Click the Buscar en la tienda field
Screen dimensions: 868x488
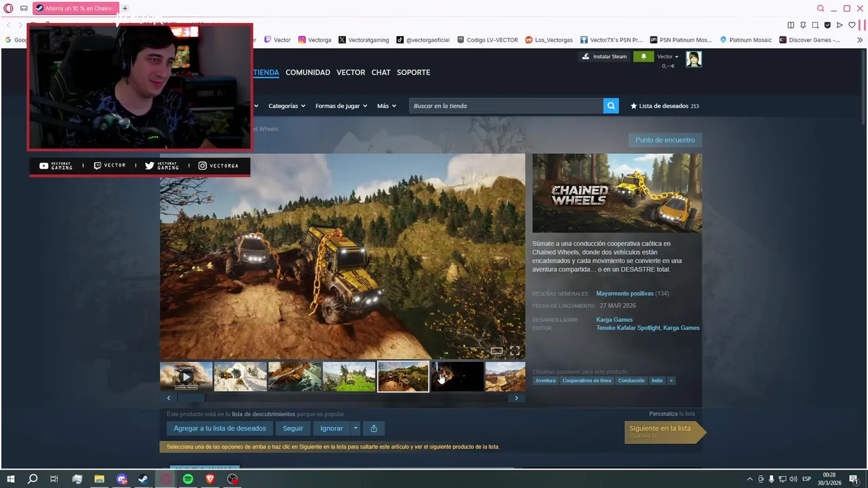[506, 106]
